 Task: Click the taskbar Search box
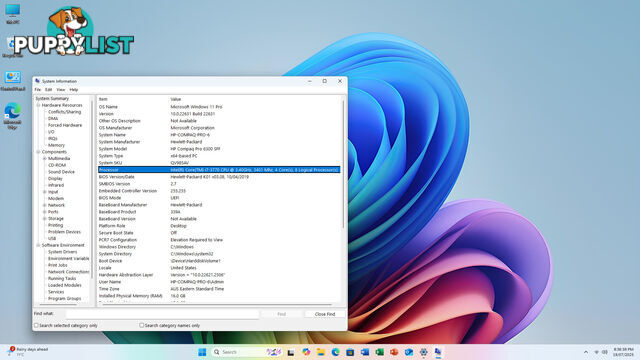point(247,352)
